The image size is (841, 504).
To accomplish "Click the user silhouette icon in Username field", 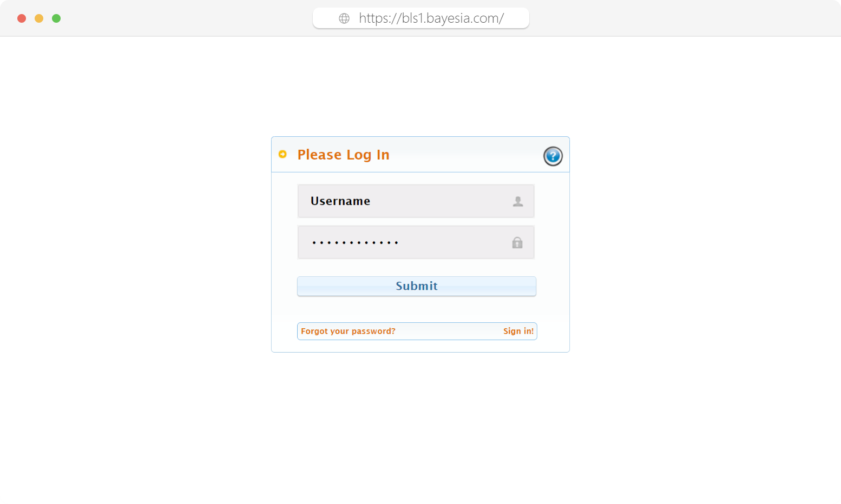I will (x=518, y=201).
